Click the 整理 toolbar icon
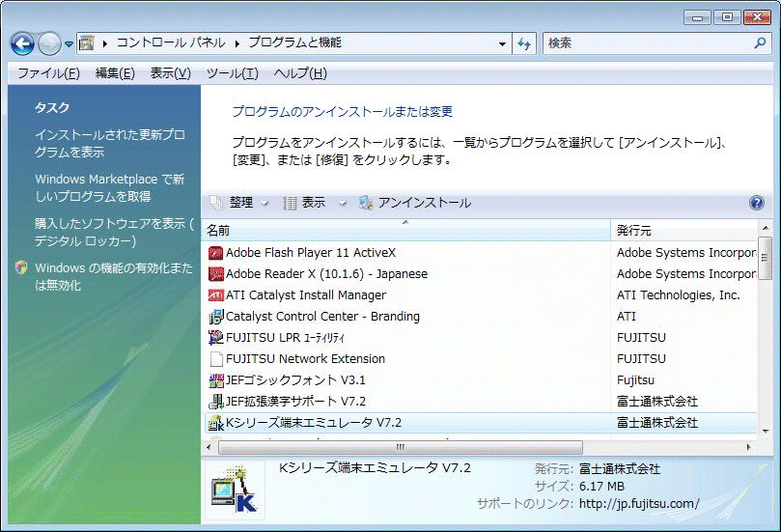Image resolution: width=781 pixels, height=532 pixels. (216, 203)
